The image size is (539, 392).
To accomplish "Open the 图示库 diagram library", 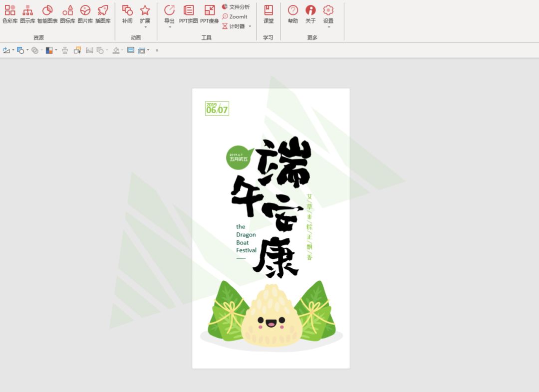I will 27,14.
